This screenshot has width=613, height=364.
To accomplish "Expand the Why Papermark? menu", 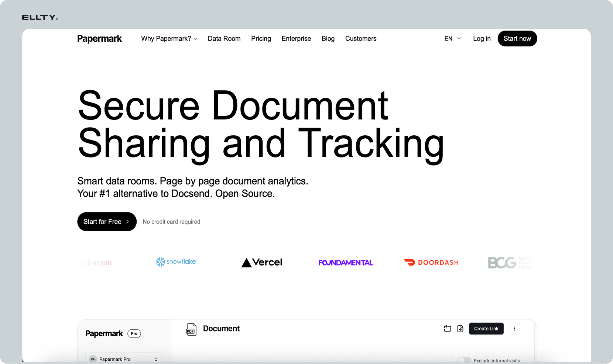I will click(x=169, y=39).
